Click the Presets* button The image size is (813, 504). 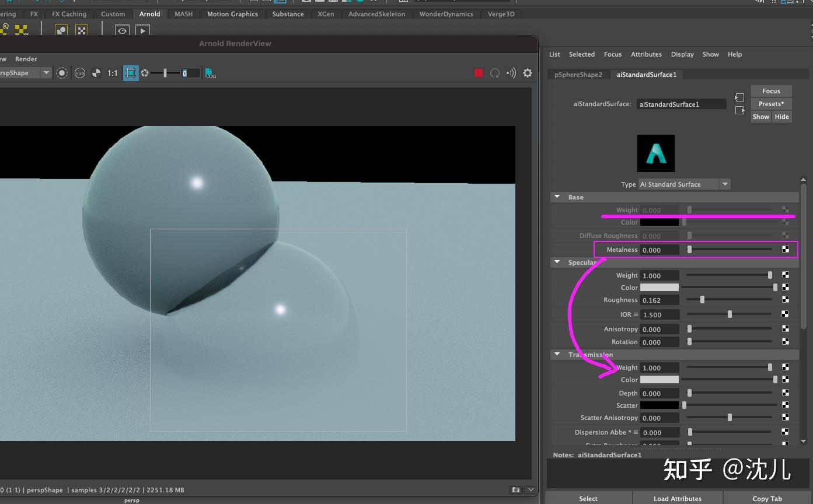771,104
